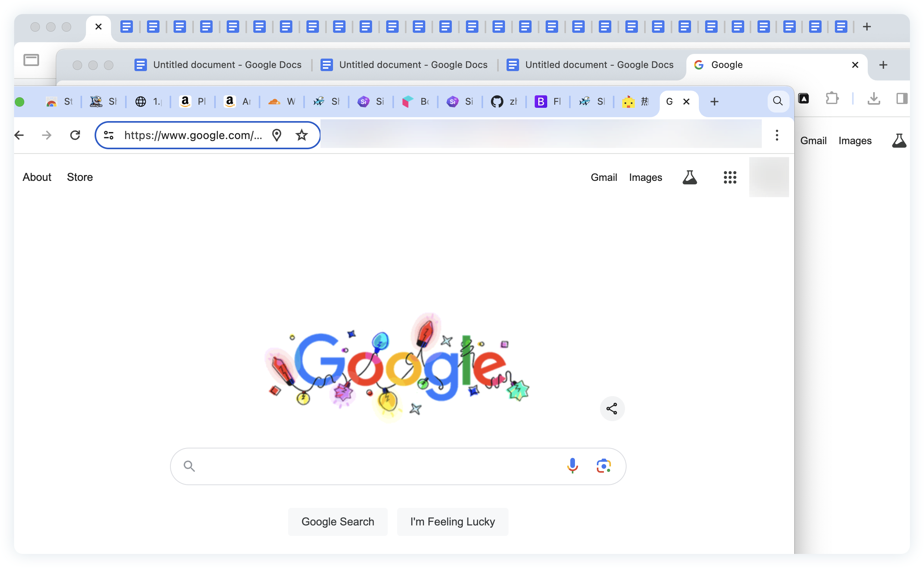Viewport: 924px width, 568px height.
Task: Switch to the GitHub tab
Action: (503, 102)
